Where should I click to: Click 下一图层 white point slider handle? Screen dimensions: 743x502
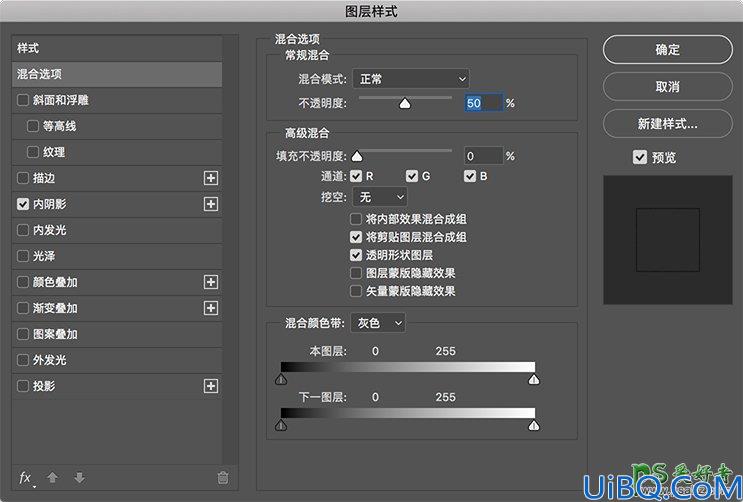[534, 425]
